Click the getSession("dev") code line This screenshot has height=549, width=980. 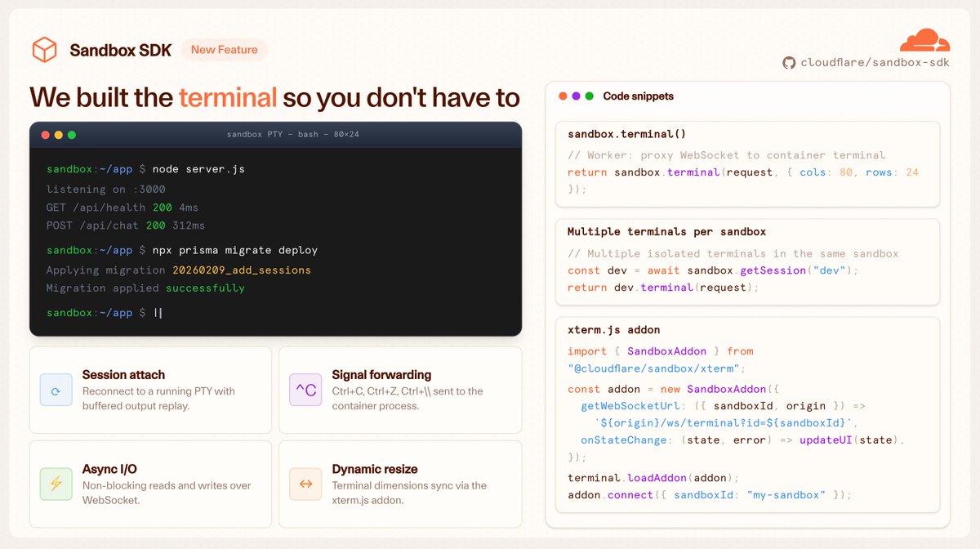tap(714, 270)
